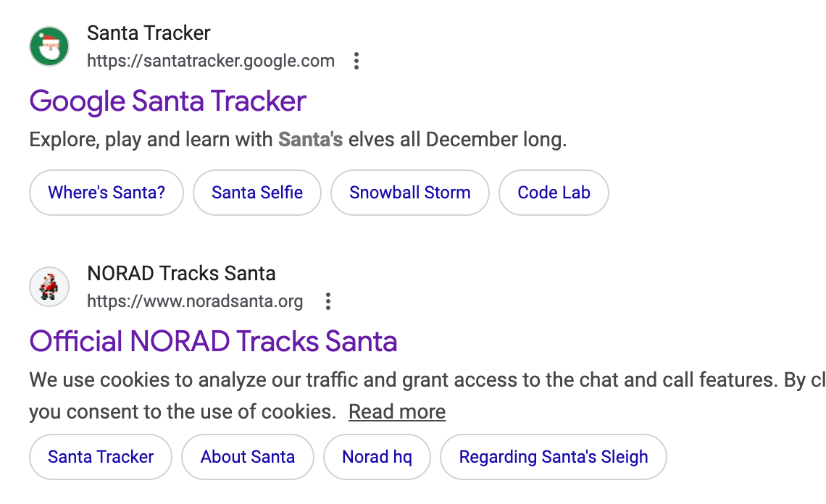Open three-dot menu beside santatracker.google.com
The height and width of the screenshot is (504, 826).
(356, 61)
